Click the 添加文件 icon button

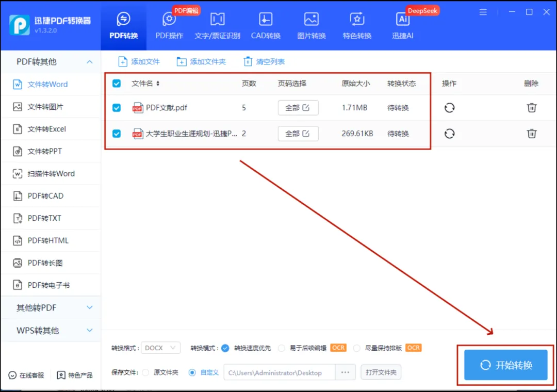coord(139,61)
